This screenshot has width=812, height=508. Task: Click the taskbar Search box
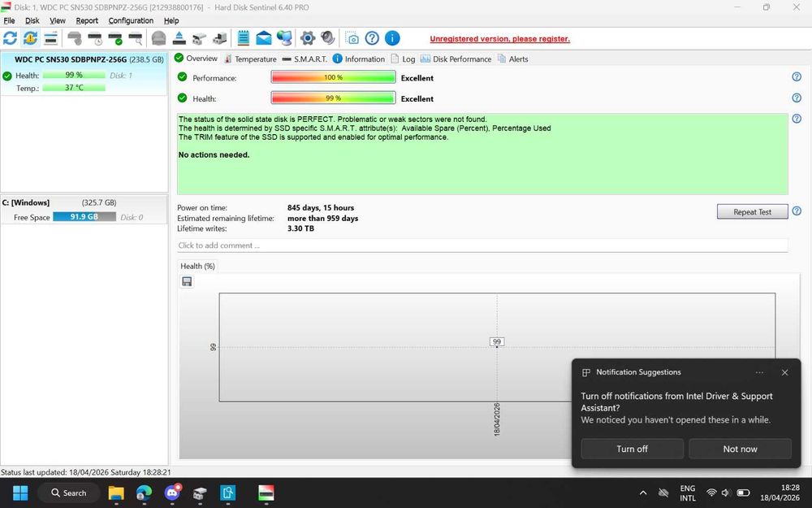point(69,493)
